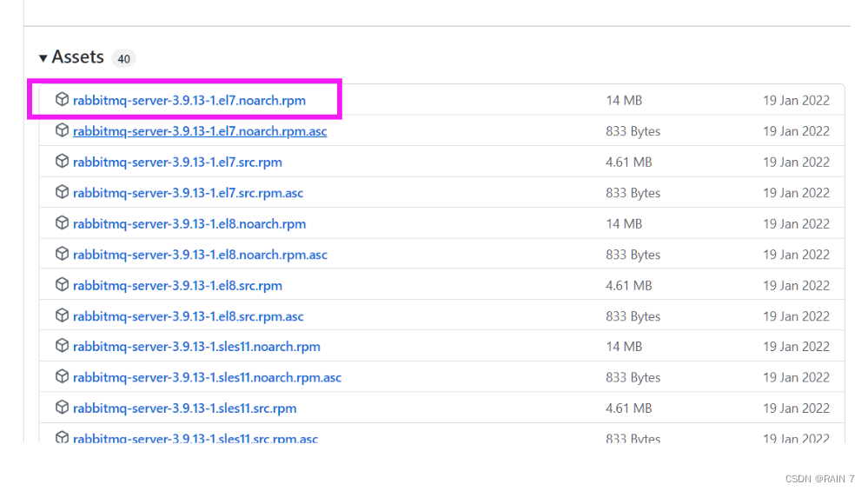This screenshot has width=868, height=491.
Task: Download rabbitmq-server-3.9.13-1.el8.src.rpm
Action: (x=177, y=286)
